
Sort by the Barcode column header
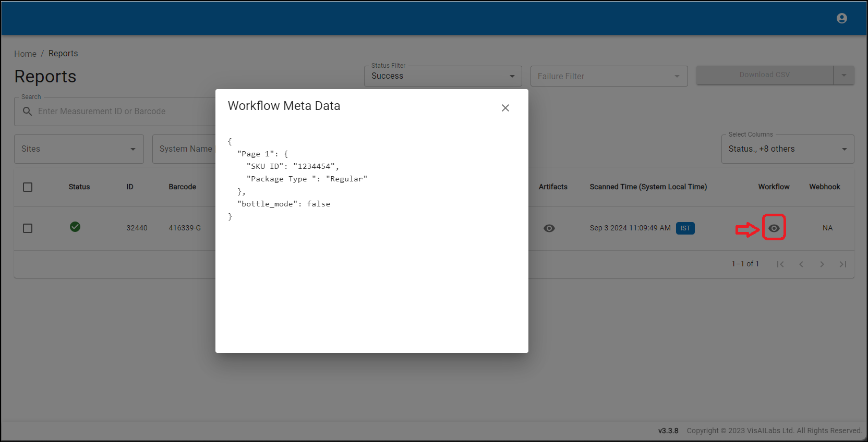click(183, 187)
